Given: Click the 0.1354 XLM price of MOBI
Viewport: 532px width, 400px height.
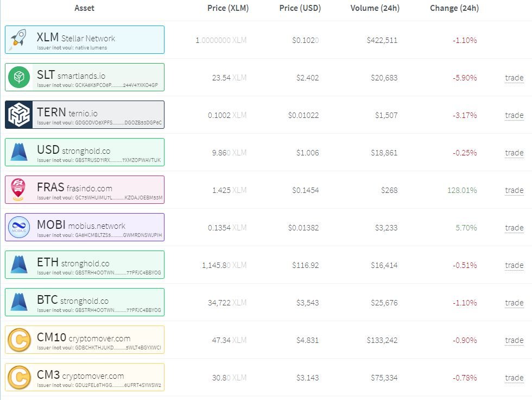Looking at the screenshot, I should tap(227, 228).
